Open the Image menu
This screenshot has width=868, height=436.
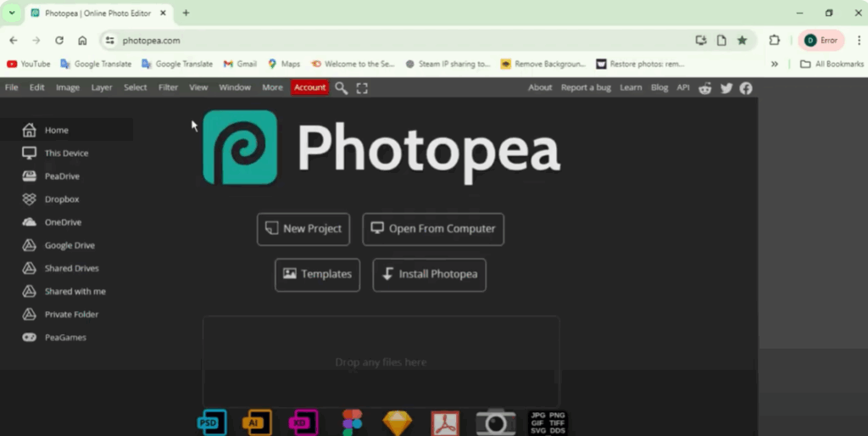click(68, 87)
